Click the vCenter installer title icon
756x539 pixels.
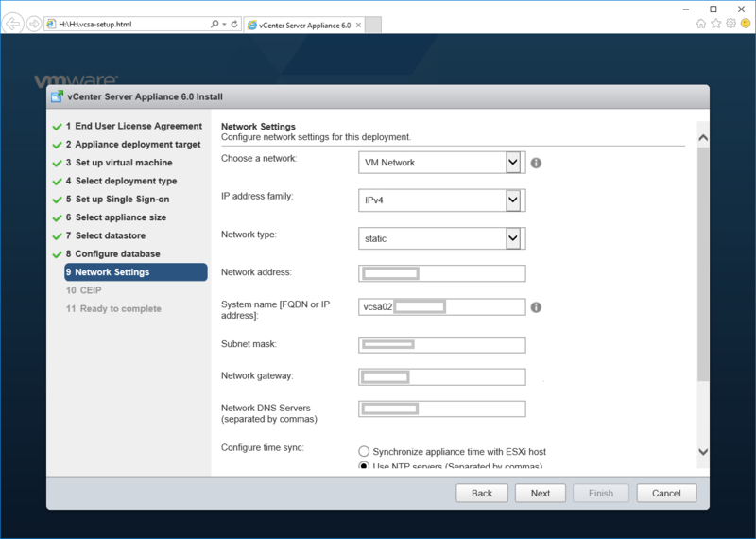click(58, 96)
